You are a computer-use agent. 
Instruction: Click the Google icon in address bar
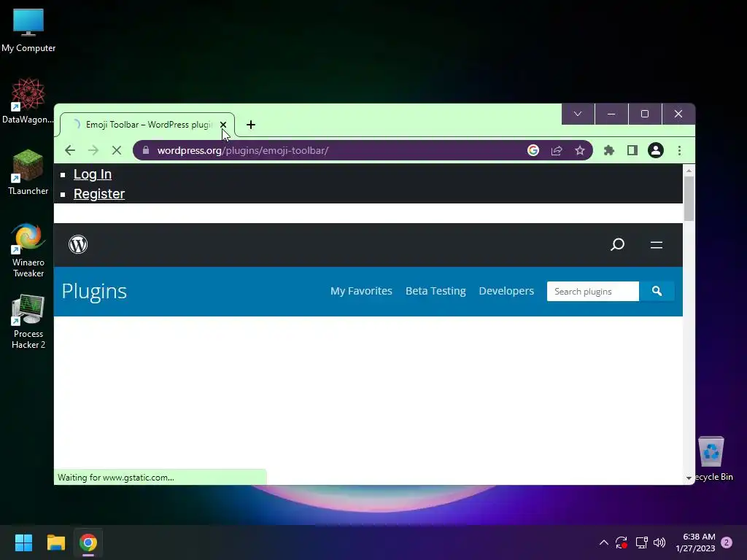pyautogui.click(x=533, y=150)
